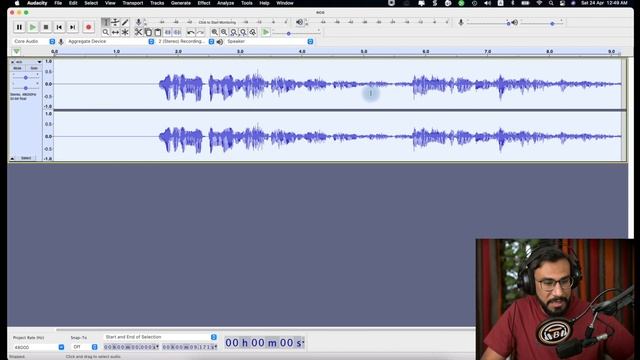This screenshot has height=360, width=640.
Task: Click the green Play button
Action: [33, 27]
